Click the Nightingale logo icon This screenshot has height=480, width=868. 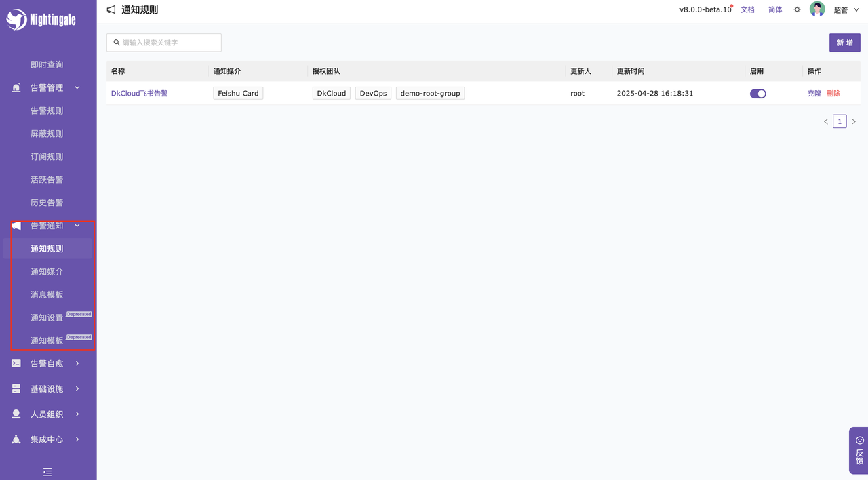16,20
